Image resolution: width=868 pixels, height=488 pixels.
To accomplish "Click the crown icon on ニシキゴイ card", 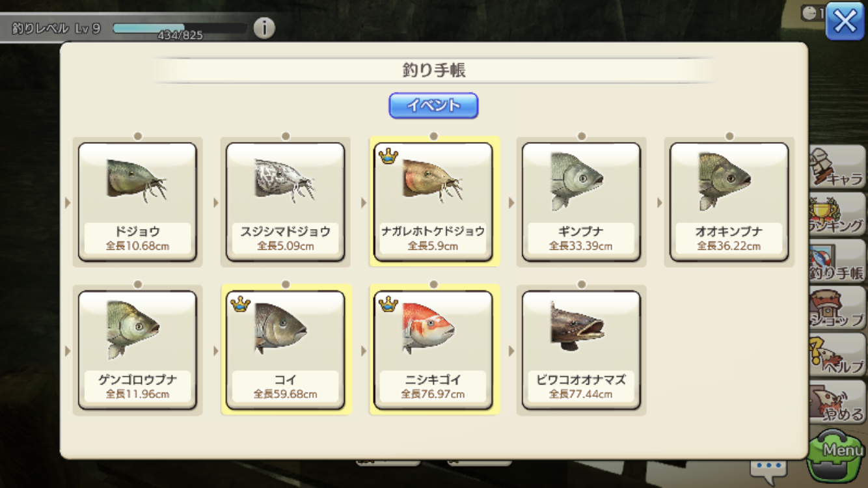I will [x=388, y=304].
